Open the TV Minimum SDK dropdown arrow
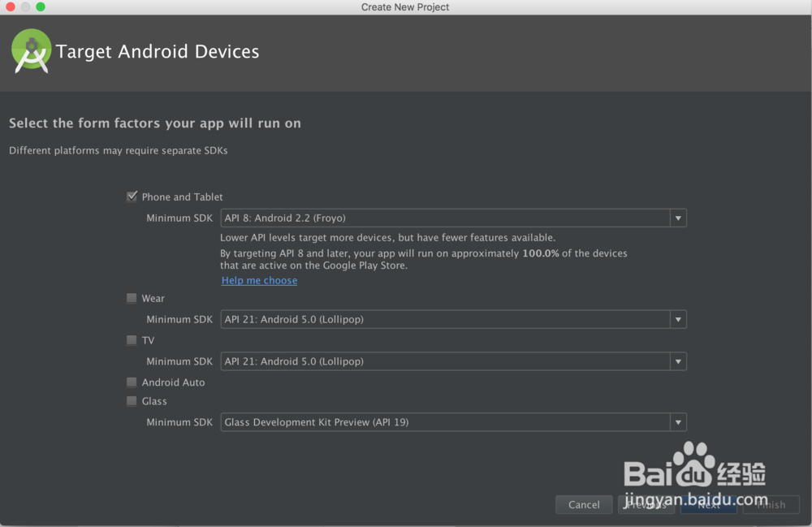 pyautogui.click(x=678, y=361)
